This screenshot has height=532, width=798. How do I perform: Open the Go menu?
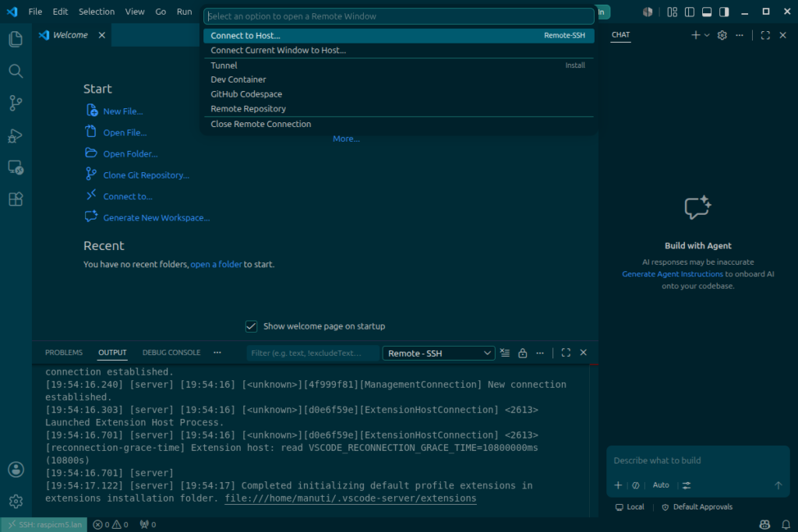pos(161,11)
